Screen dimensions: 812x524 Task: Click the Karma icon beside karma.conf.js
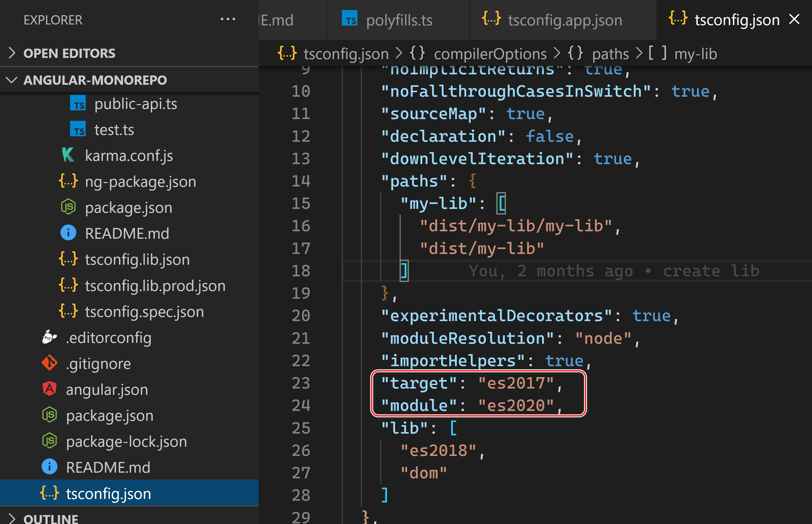68,155
